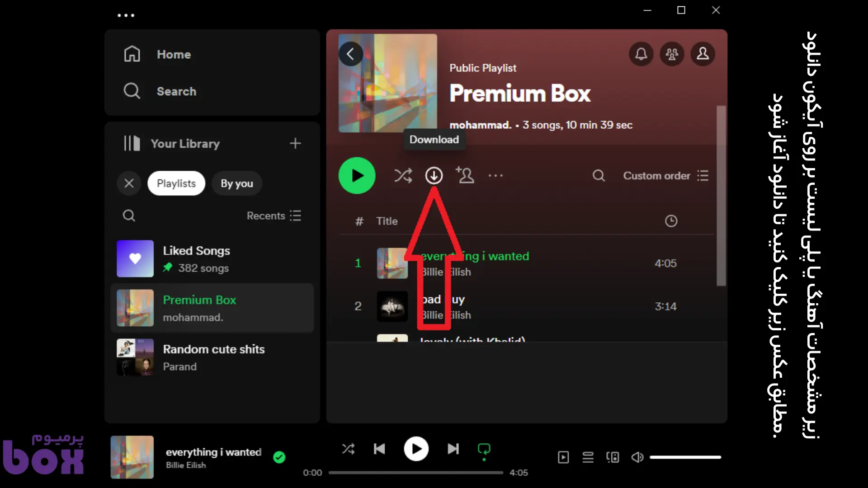Open Billie Eilish artist link in the player bar
Viewport: 868px width, 488px height.
click(186, 465)
